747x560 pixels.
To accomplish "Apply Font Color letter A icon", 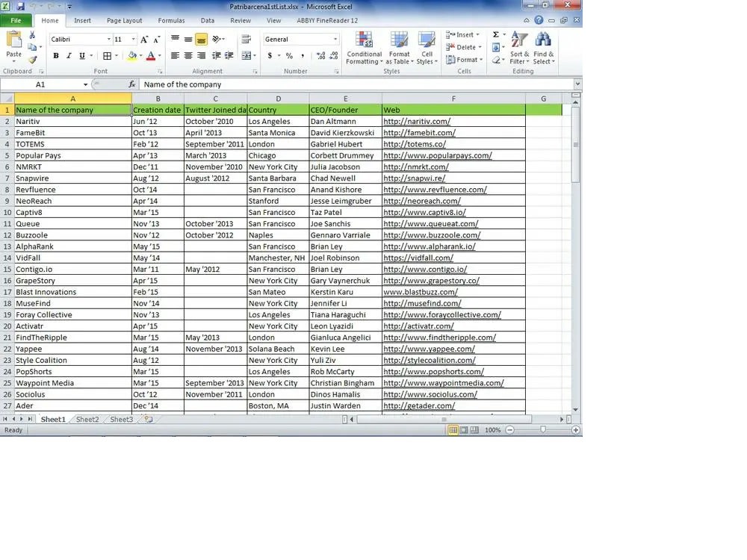I will point(151,56).
